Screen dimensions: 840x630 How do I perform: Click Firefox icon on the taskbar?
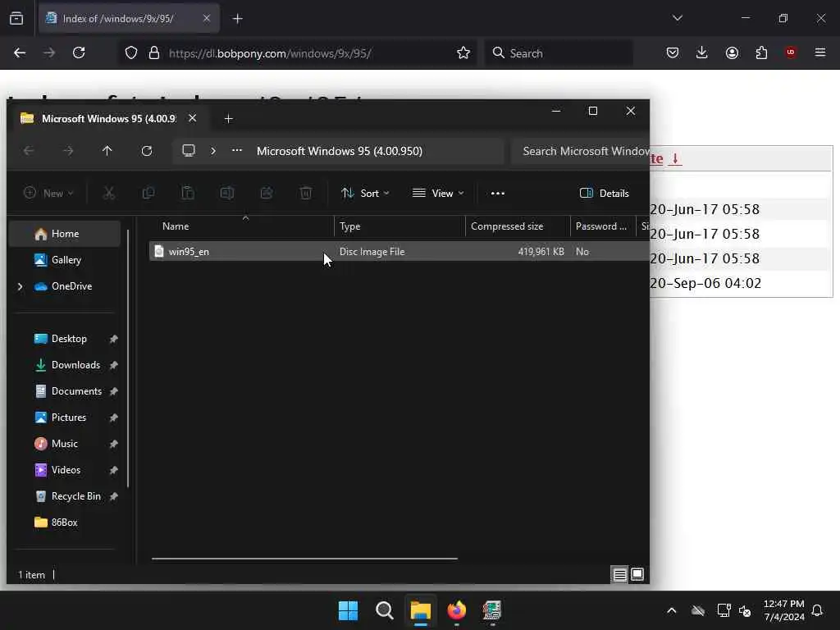(x=456, y=610)
